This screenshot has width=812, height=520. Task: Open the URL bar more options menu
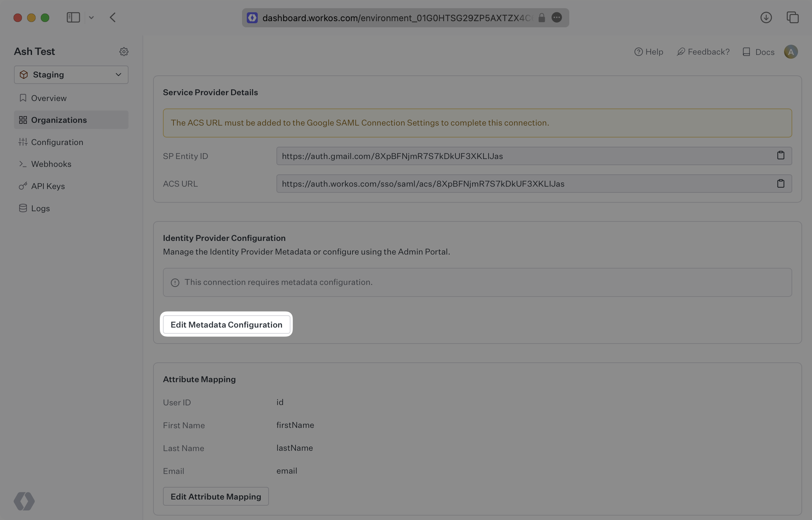557,17
